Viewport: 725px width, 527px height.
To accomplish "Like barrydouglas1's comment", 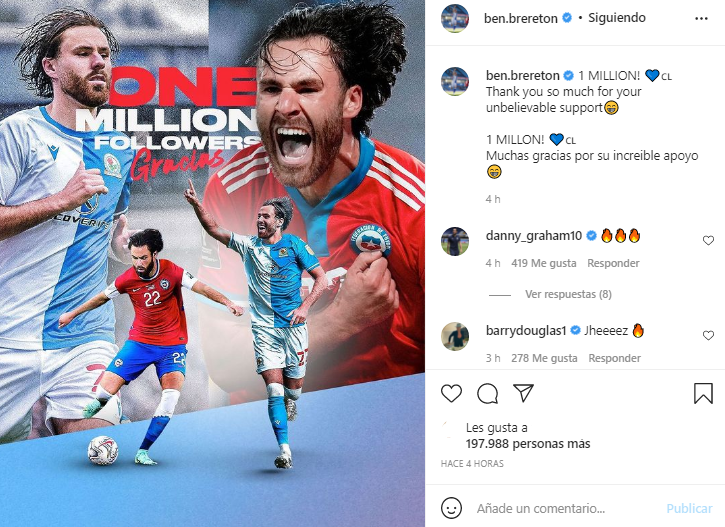I will (x=708, y=335).
